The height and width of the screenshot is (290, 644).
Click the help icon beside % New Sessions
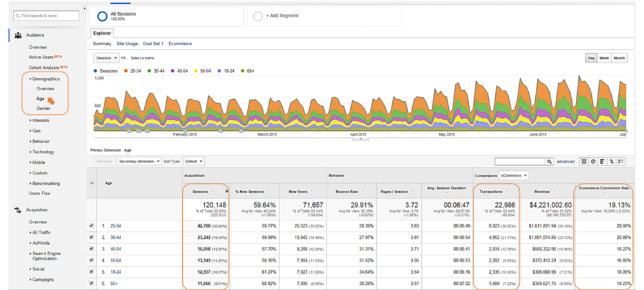pyautogui.click(x=268, y=191)
